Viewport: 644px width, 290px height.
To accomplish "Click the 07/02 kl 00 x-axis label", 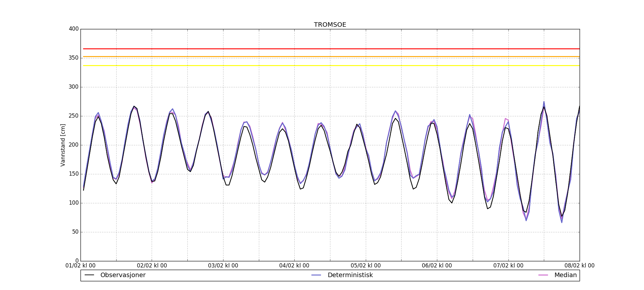I will 508,266.
